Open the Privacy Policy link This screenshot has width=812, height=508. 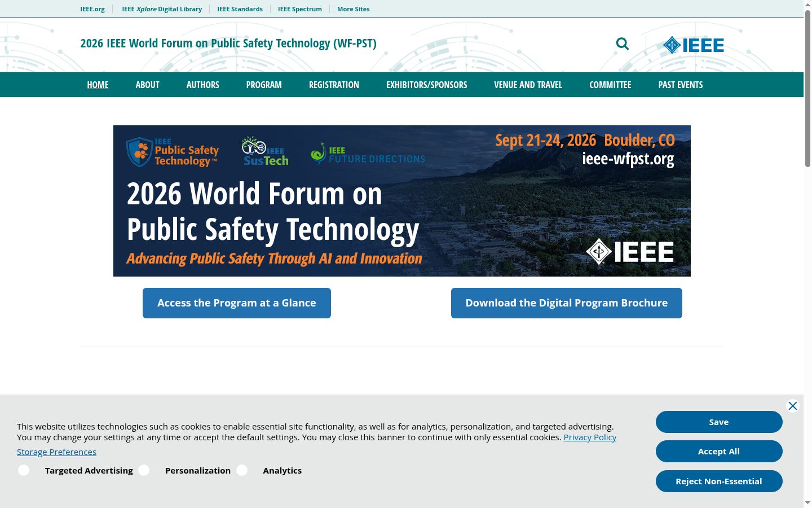pos(590,437)
